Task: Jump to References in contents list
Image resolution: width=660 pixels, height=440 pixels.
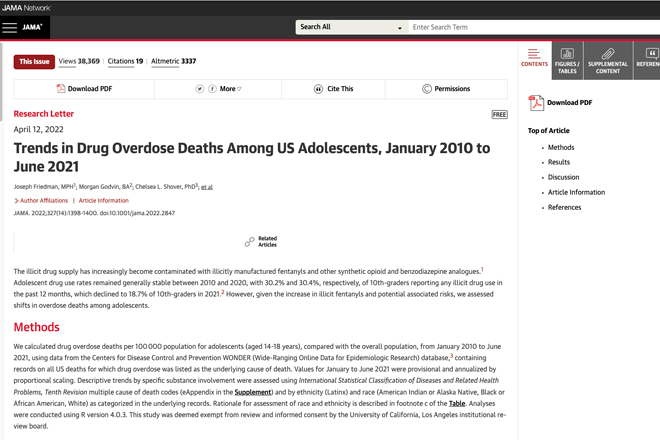Action: point(564,207)
